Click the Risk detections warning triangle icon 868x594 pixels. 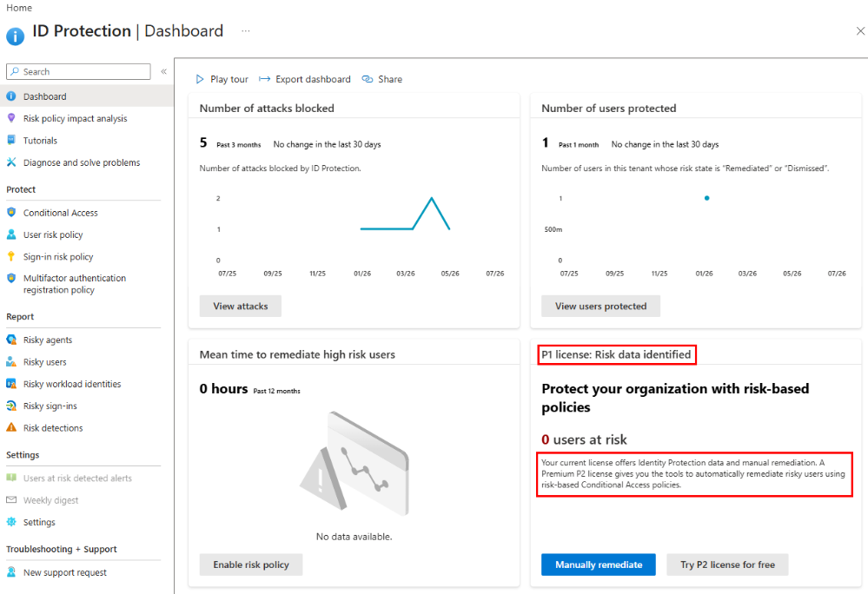tap(11, 427)
